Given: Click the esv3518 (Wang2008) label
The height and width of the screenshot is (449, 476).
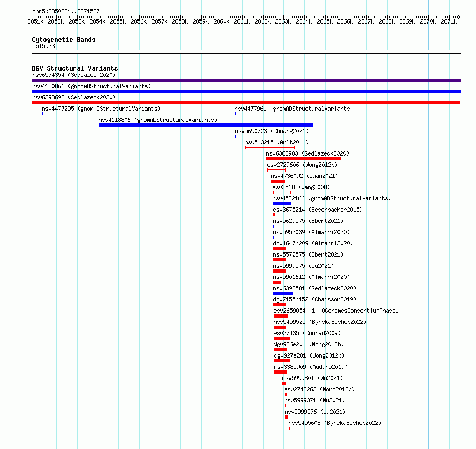Looking at the screenshot, I should (301, 187).
